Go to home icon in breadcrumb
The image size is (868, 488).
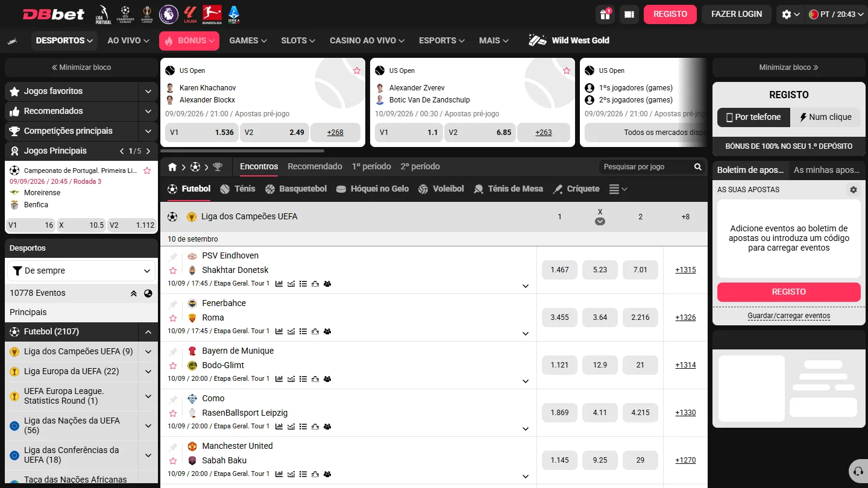(172, 167)
